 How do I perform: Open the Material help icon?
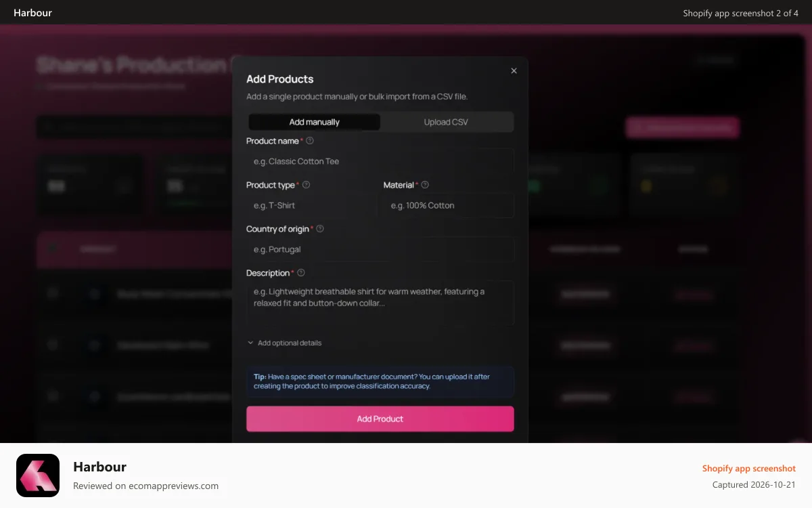(425, 185)
